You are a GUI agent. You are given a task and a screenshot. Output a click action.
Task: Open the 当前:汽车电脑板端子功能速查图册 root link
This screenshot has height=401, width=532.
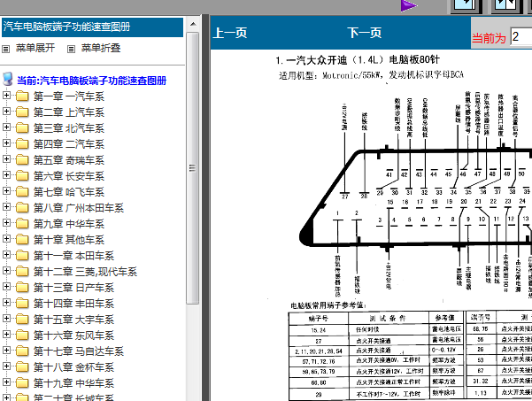pos(91,81)
